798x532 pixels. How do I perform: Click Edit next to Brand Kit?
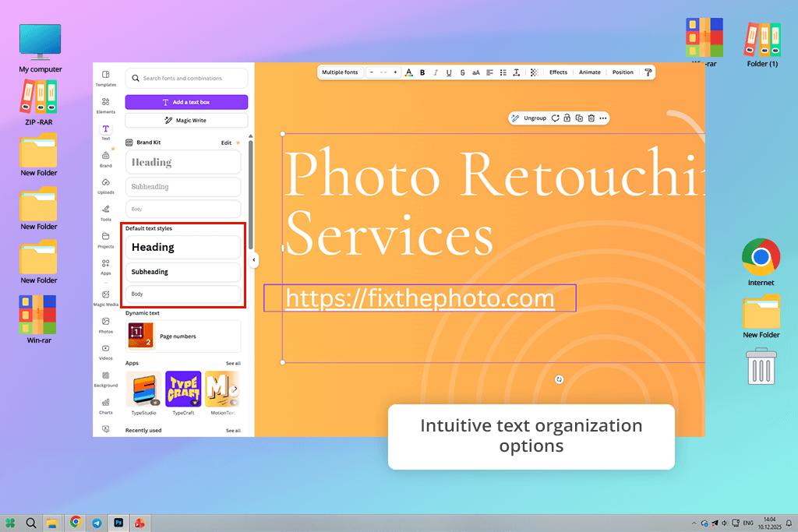[x=227, y=143]
